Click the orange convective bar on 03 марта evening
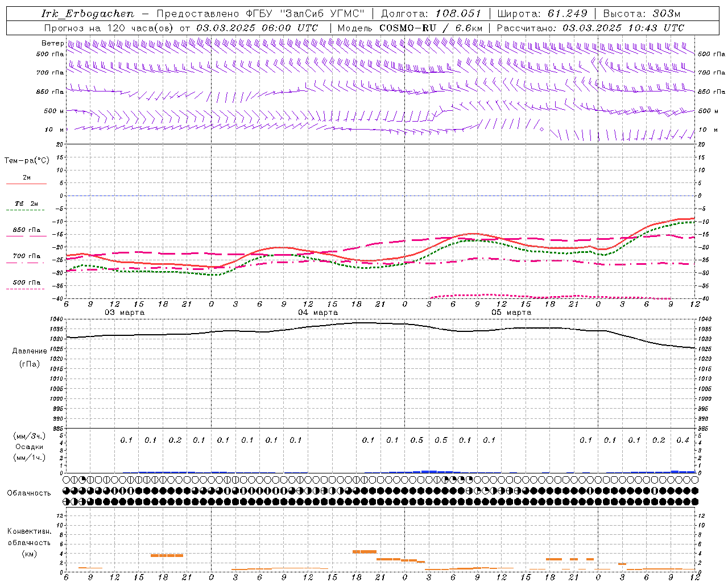Viewport: 728px width, 582px height. pos(167,555)
